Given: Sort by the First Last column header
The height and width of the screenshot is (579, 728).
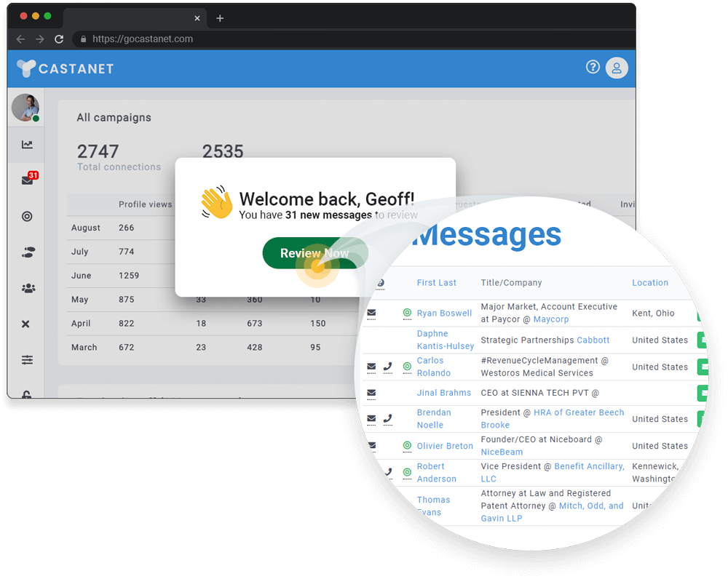Looking at the screenshot, I should pos(436,282).
